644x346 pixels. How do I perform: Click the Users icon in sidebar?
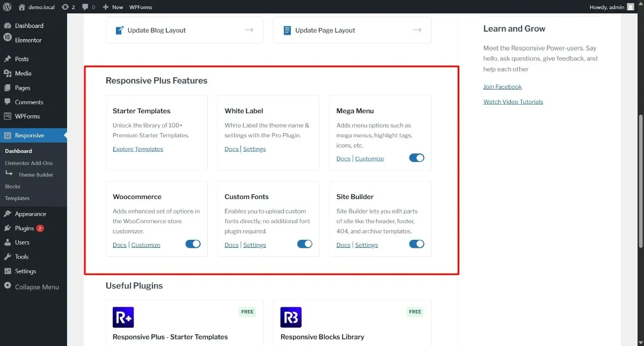pos(8,242)
